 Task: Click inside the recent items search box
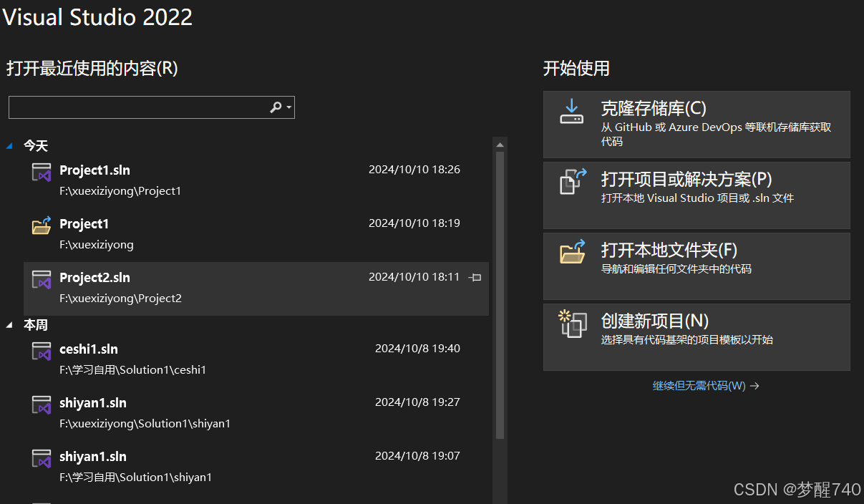(136, 107)
